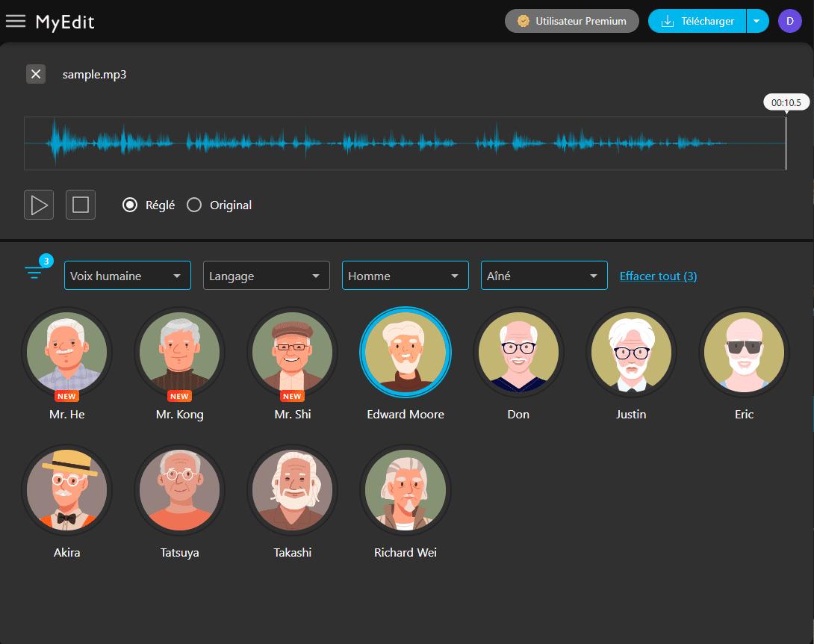The height and width of the screenshot is (644, 814).
Task: Open the Aîné age dropdown
Action: 544,275
